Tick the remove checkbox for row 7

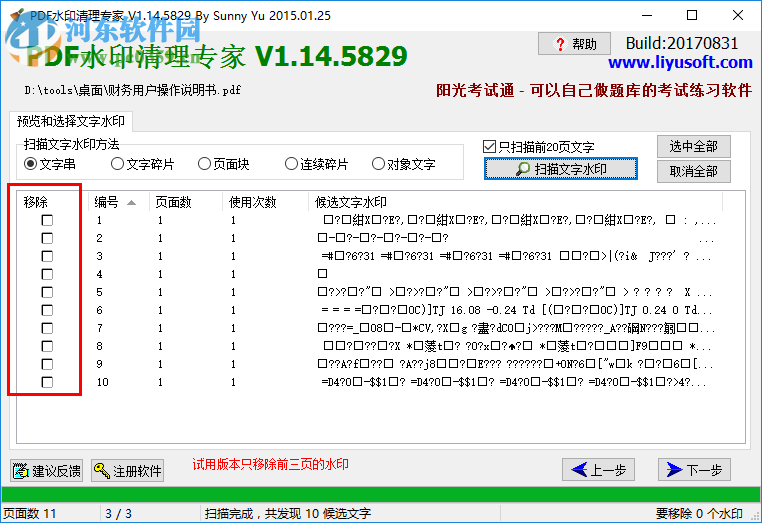[47, 328]
